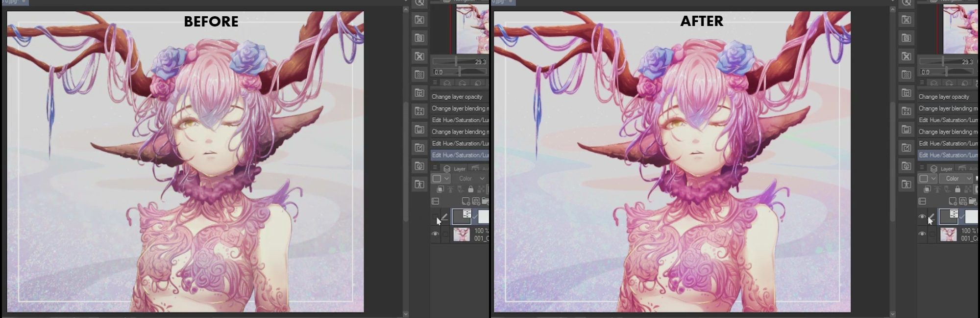
Task: Hide the 001 image layer in the After panel
Action: (x=922, y=234)
